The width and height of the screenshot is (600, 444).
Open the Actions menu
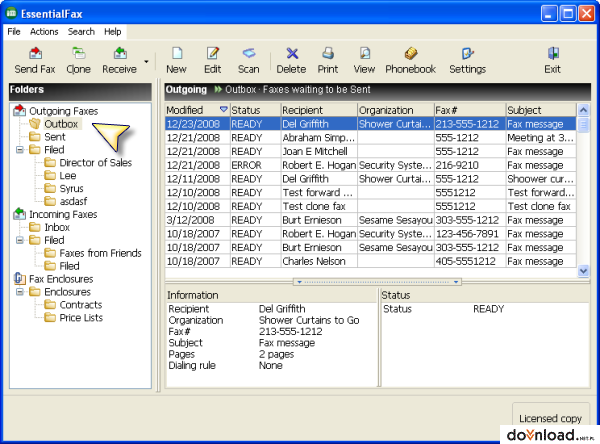[x=44, y=31]
